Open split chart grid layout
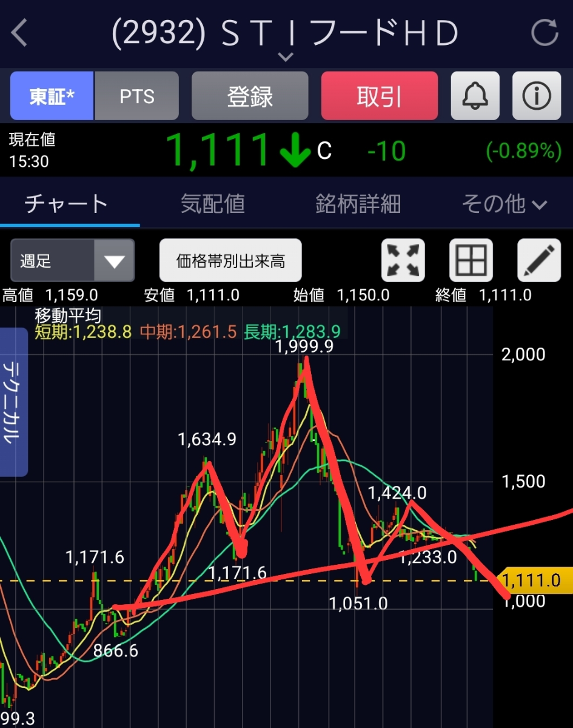This screenshot has height=728, width=573. pos(471,261)
